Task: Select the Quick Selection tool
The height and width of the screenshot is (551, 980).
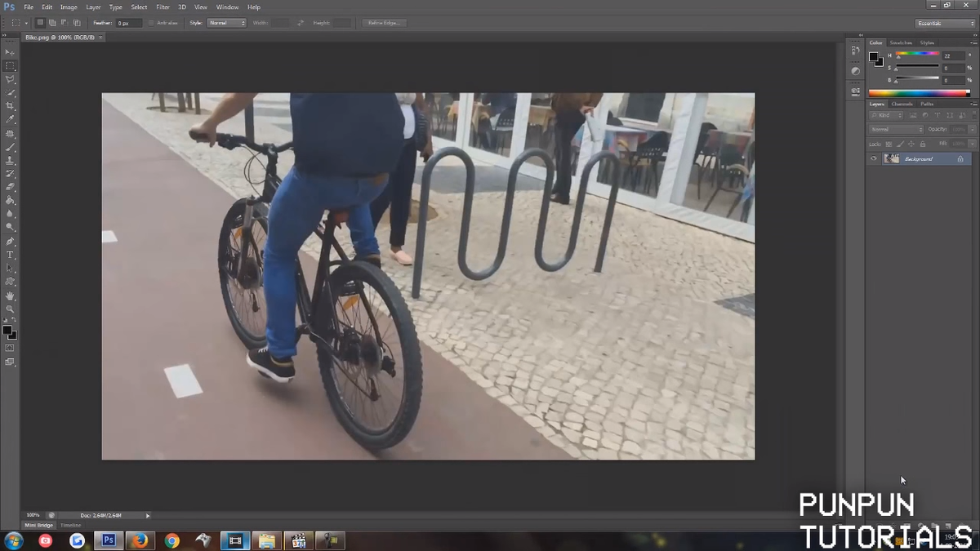Action: coord(10,92)
